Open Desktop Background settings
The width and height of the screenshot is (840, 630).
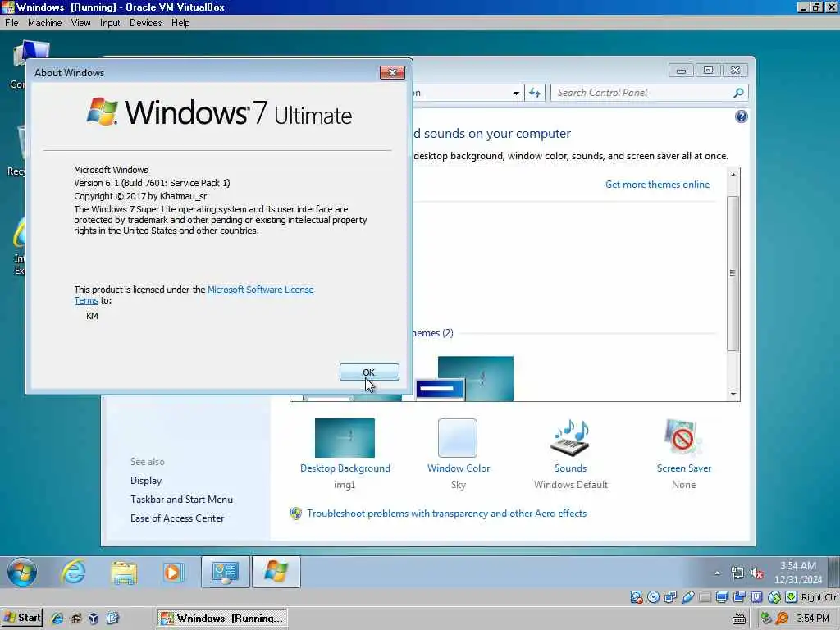345,454
